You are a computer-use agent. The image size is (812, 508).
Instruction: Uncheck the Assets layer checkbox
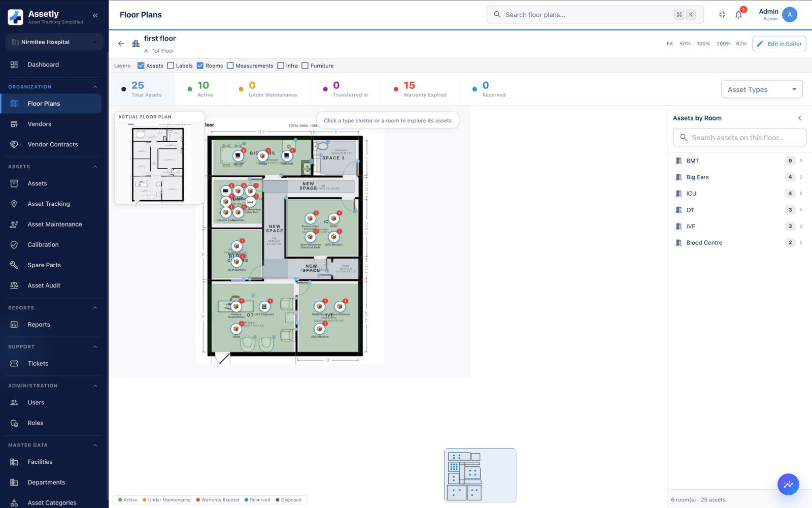pos(141,66)
